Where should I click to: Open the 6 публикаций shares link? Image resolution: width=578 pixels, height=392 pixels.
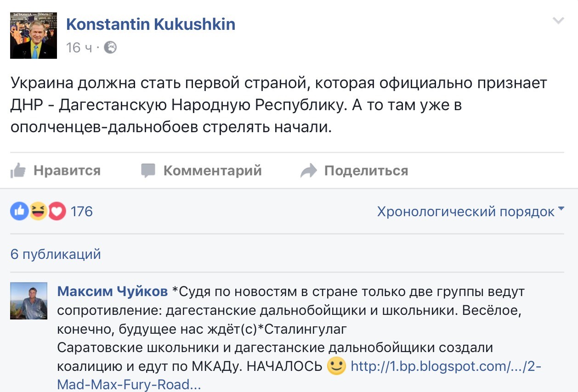(56, 254)
